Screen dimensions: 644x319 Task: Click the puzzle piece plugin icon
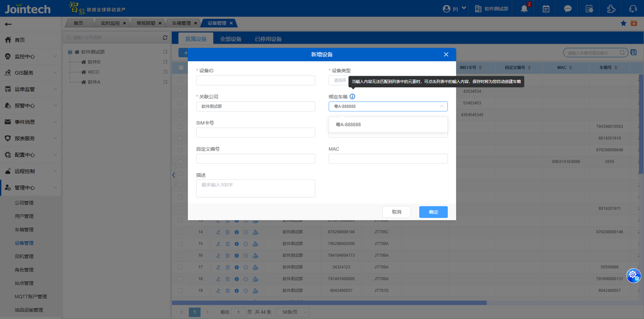(611, 9)
